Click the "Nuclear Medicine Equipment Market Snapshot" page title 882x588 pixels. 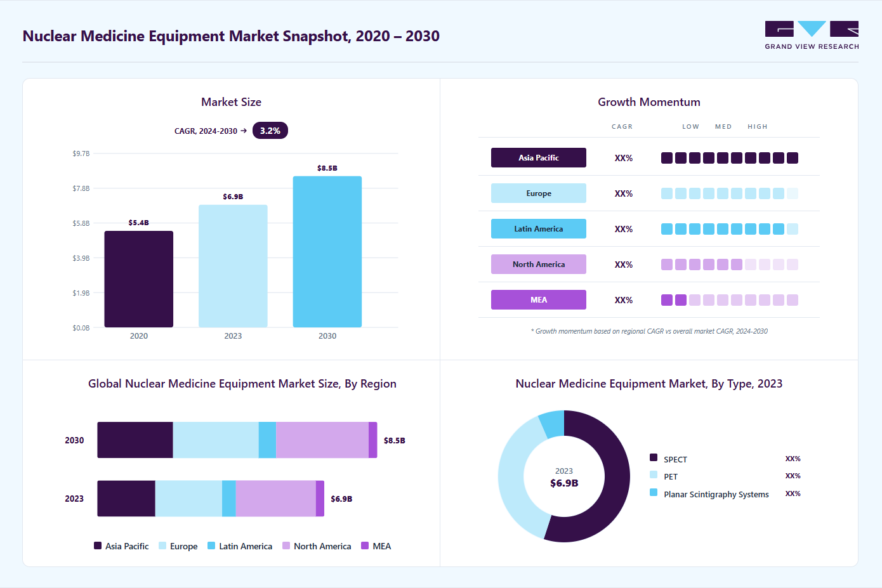(x=231, y=36)
